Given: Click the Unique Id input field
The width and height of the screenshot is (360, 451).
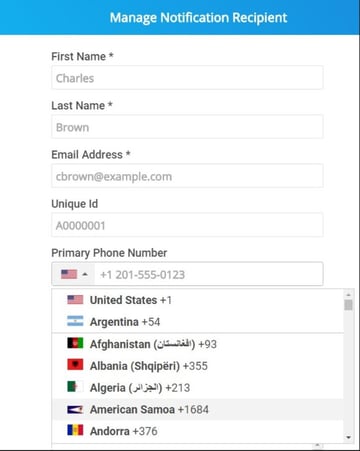Looking at the screenshot, I should tap(187, 225).
